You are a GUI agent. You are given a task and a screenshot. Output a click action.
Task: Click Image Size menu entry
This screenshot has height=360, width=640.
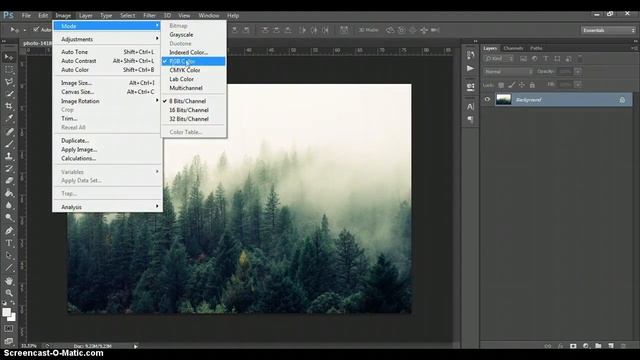[x=107, y=83]
